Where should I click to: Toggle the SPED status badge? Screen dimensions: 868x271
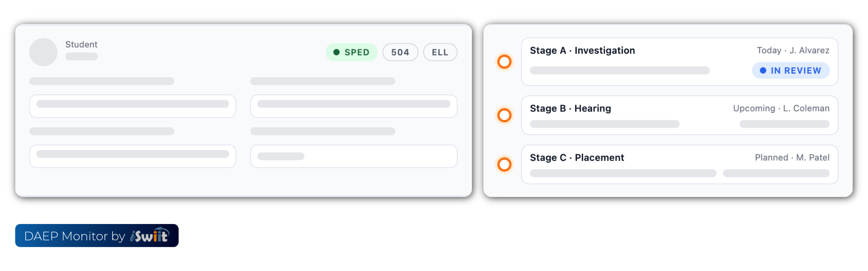(x=352, y=52)
